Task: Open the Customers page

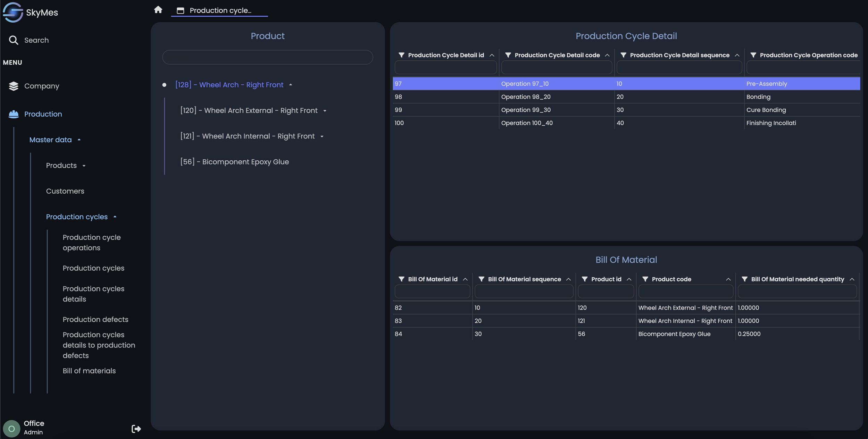Action: (x=65, y=191)
